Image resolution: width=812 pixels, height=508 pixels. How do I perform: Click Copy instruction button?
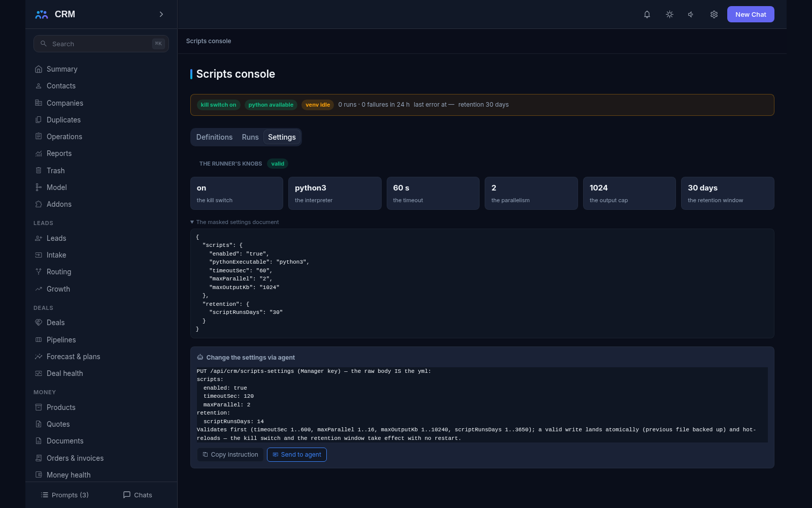[230, 455]
